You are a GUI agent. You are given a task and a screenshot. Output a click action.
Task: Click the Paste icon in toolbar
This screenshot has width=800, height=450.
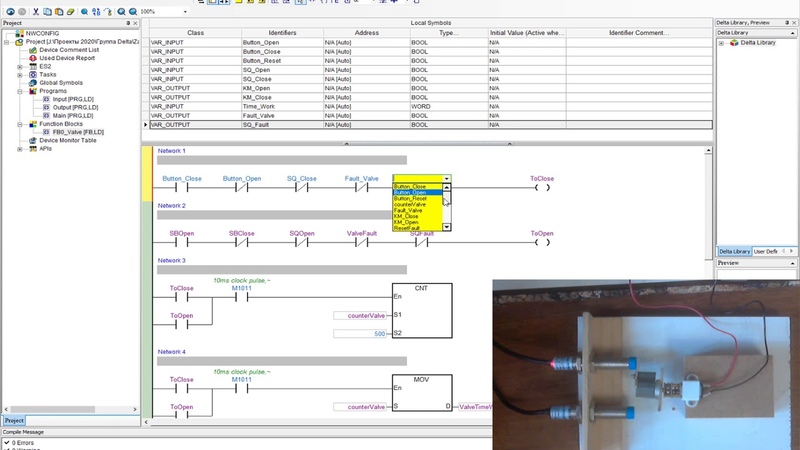(x=59, y=11)
